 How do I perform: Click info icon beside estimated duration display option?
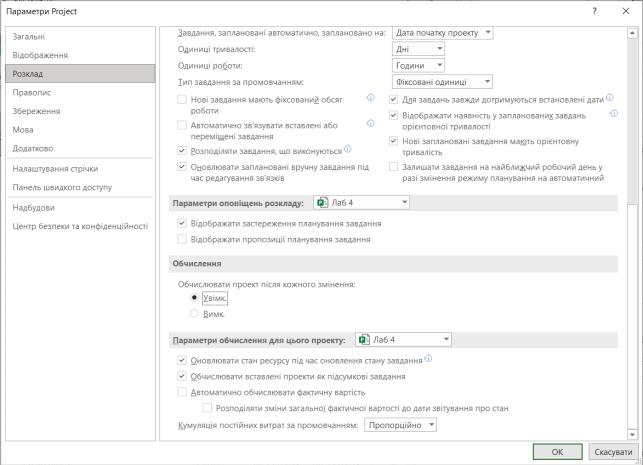pyautogui.click(x=614, y=114)
